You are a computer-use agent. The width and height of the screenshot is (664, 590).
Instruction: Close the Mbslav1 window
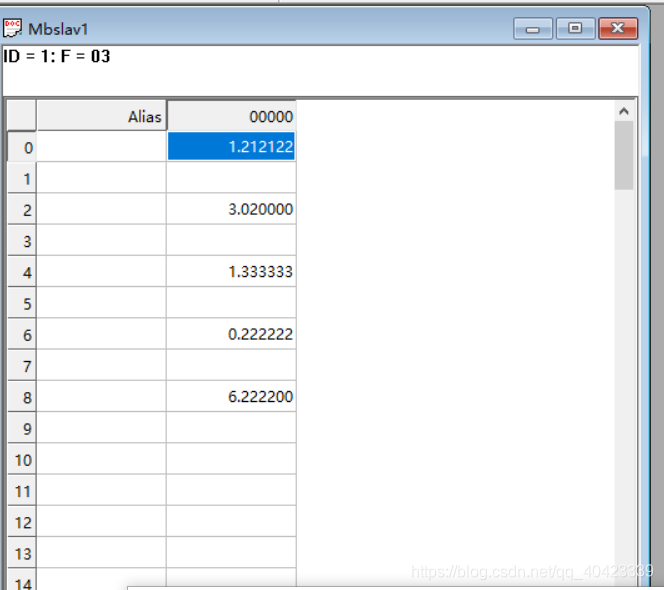618,28
